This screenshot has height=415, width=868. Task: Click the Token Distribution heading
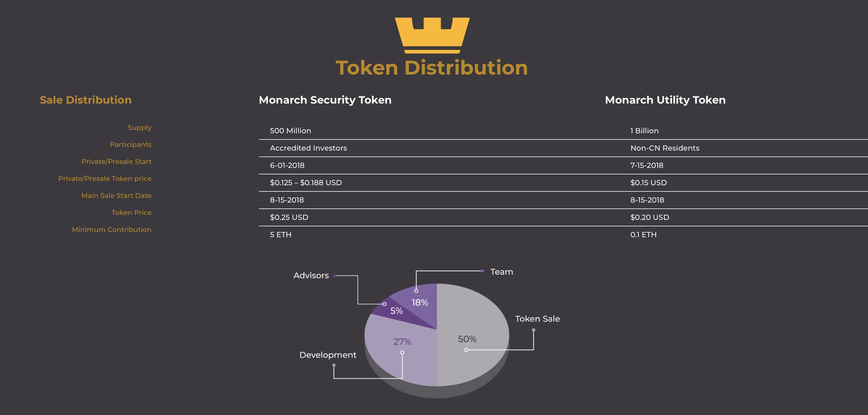pos(432,68)
